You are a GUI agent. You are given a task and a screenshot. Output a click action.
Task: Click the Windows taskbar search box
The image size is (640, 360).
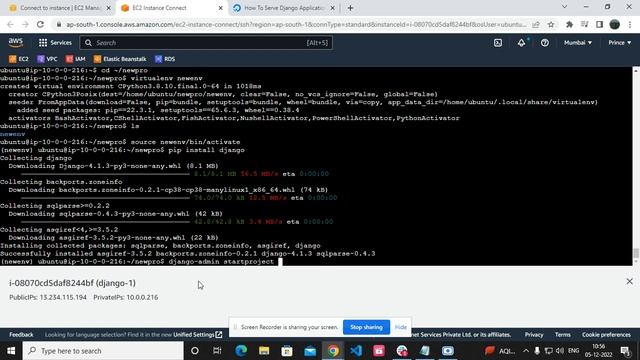103,351
